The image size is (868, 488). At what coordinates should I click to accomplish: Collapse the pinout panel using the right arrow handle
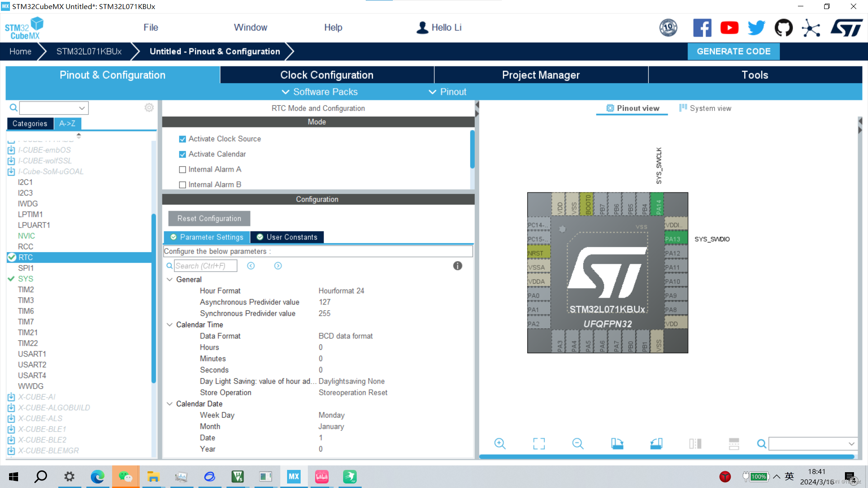(x=860, y=126)
